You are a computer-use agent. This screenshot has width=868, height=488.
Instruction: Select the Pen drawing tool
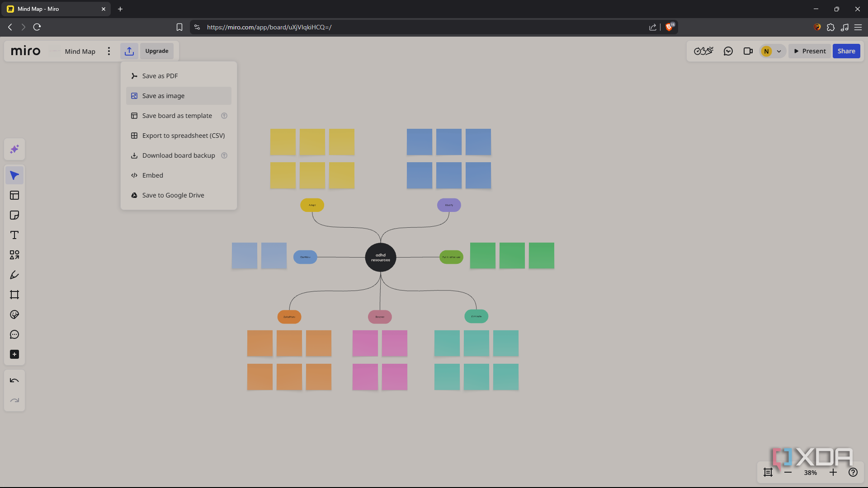pos(14,275)
